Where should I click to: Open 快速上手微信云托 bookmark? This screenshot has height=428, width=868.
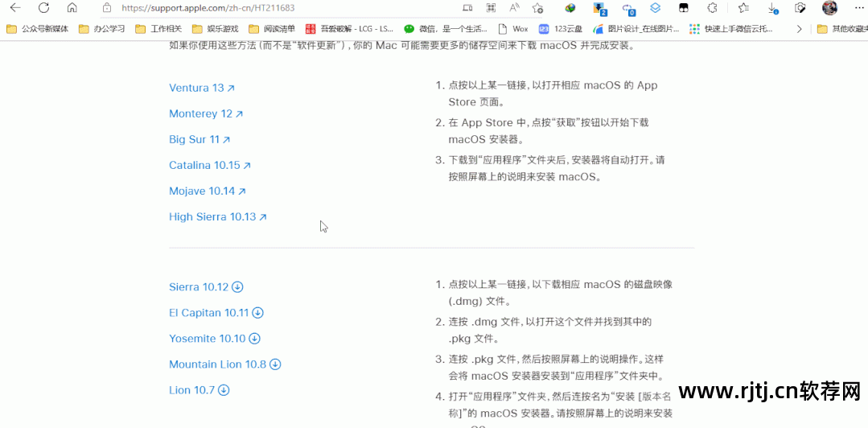730,29
